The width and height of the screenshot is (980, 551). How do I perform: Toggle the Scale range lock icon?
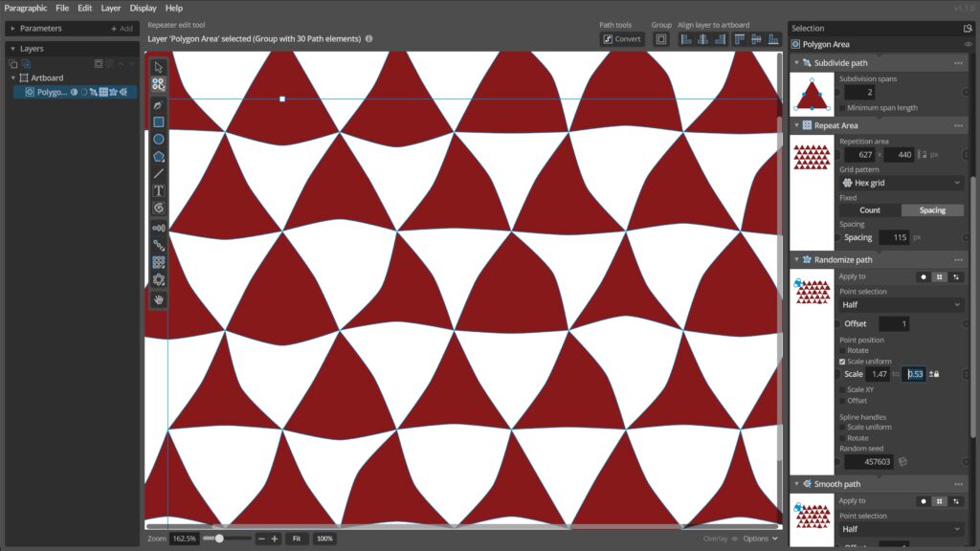(x=934, y=374)
